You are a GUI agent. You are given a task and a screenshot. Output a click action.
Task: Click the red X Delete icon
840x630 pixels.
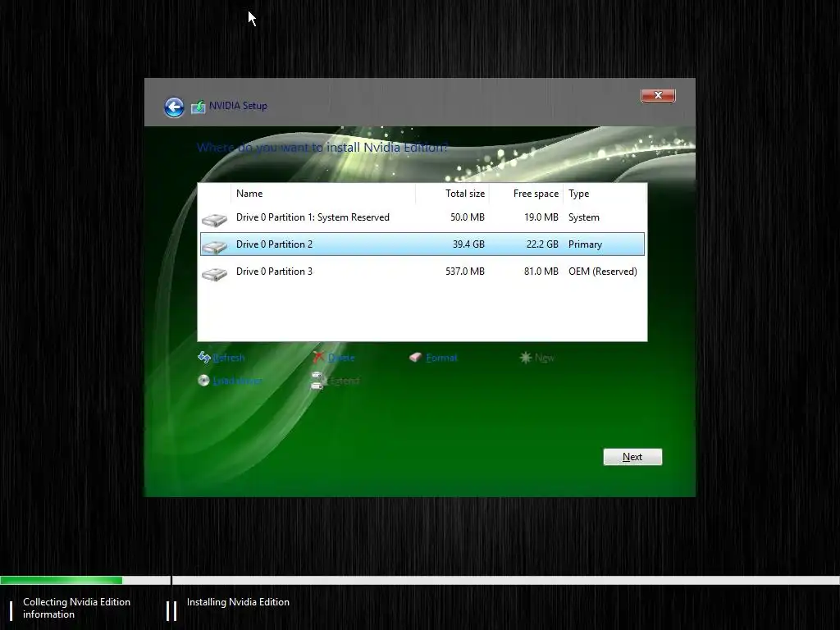click(x=318, y=358)
